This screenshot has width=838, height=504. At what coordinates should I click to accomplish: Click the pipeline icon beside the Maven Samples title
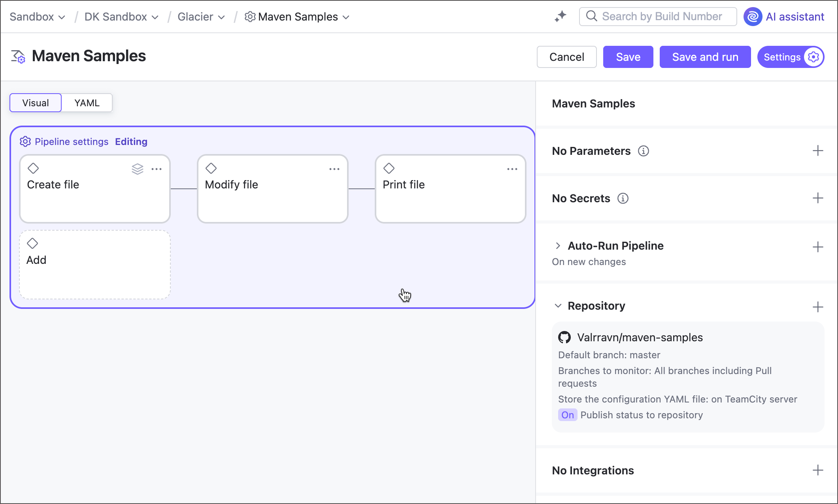(x=17, y=56)
